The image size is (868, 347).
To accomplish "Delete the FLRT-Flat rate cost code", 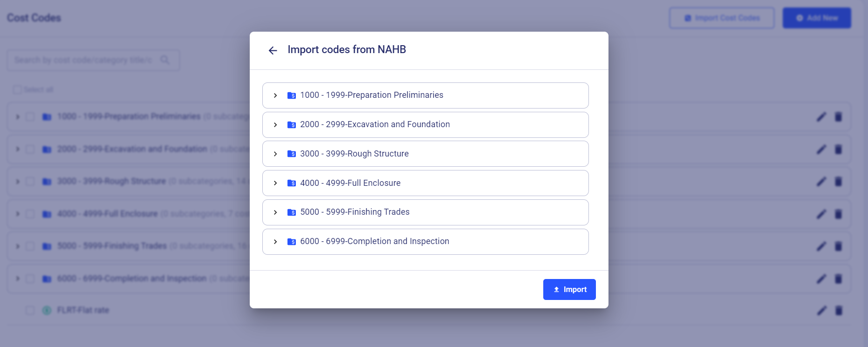I will (838, 310).
